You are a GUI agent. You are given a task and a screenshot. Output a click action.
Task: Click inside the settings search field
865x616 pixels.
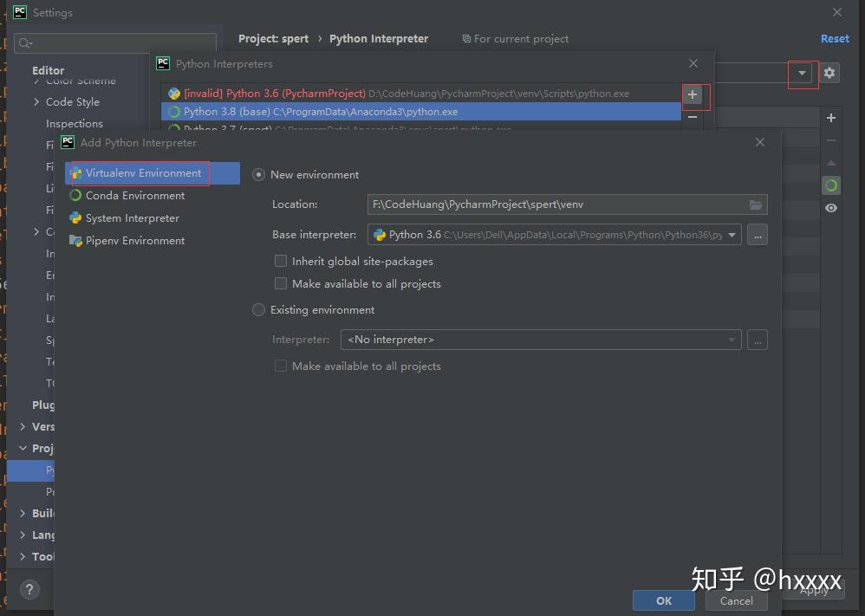pyautogui.click(x=115, y=42)
